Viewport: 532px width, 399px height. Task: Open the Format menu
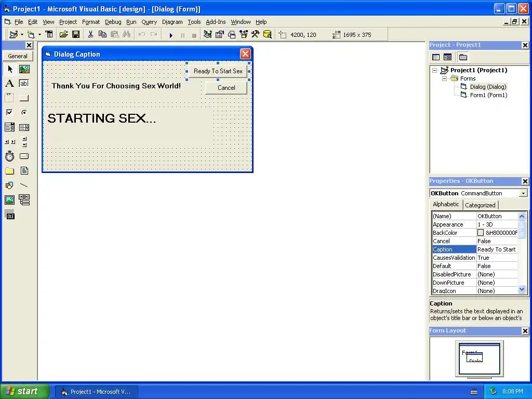[x=91, y=22]
